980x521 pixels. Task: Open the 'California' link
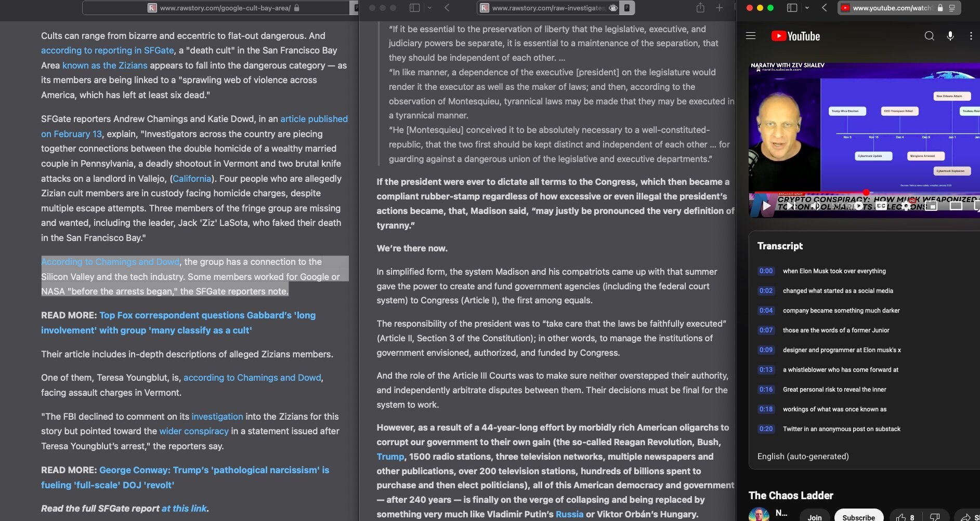tap(192, 179)
